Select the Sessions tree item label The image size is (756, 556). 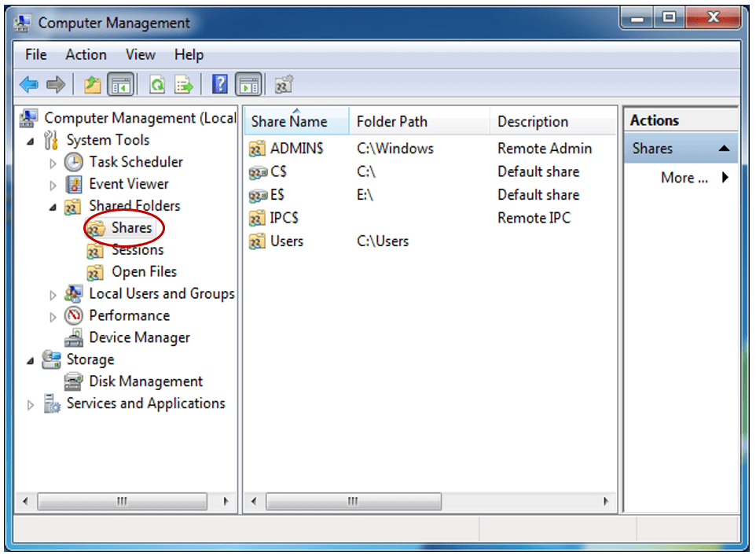138,250
